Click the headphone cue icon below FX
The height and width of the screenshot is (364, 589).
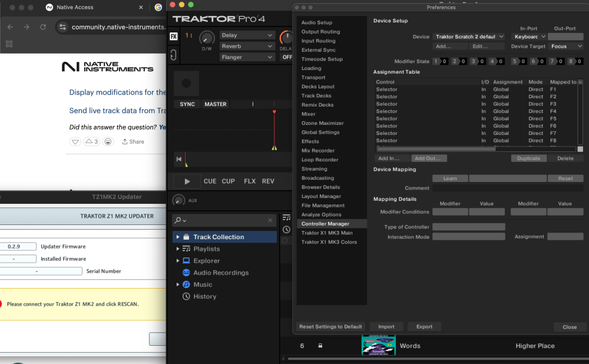coord(173,55)
